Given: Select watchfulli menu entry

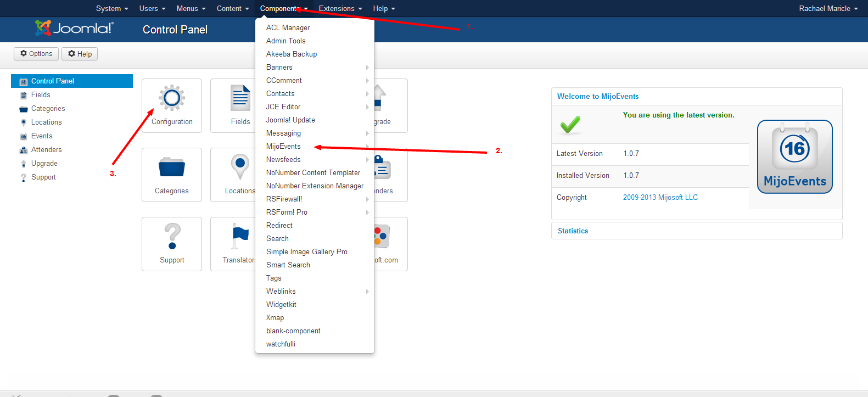Looking at the screenshot, I should click(x=315, y=344).
